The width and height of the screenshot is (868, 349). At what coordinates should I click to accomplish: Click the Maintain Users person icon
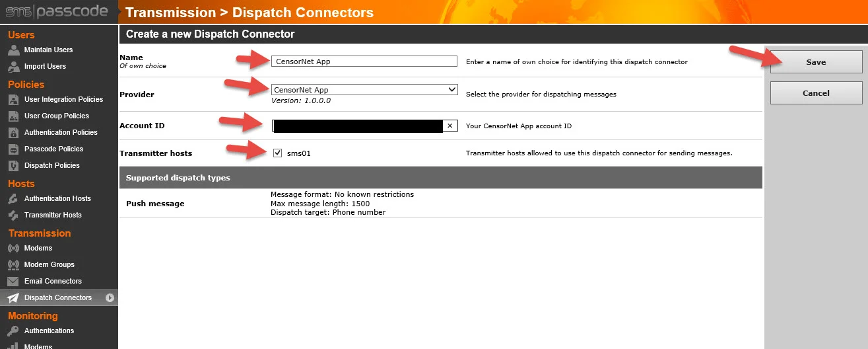[x=13, y=50]
